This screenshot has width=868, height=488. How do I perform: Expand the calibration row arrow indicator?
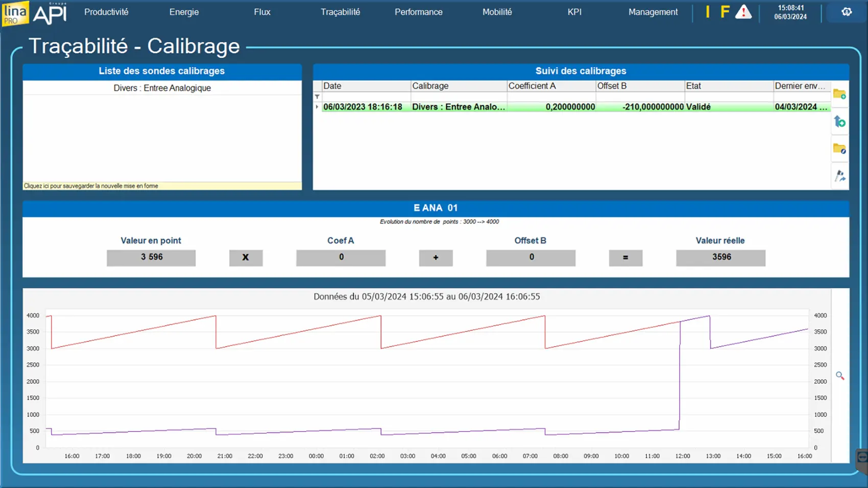pos(317,107)
